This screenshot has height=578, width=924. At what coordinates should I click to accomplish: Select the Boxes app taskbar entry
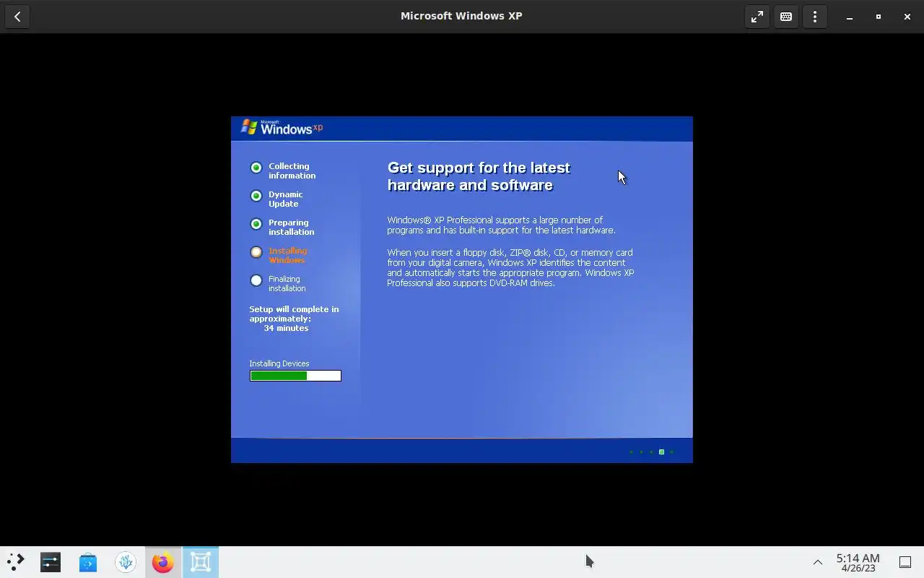201,562
